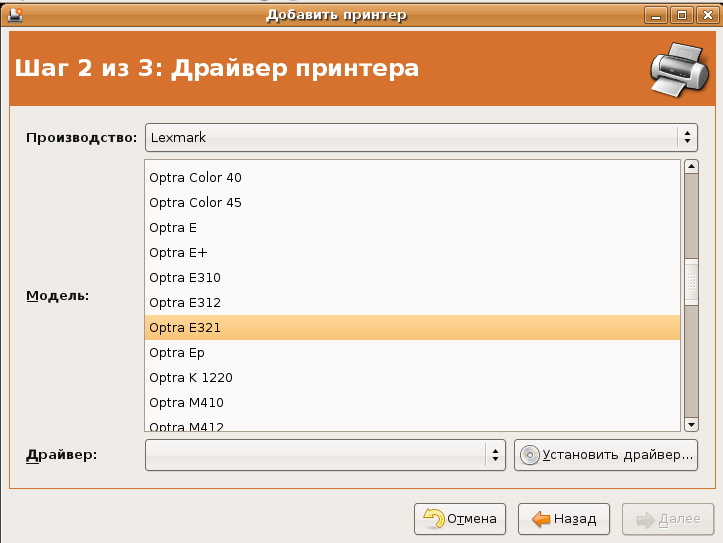Click the highlighted Optra E321 row

(x=412, y=328)
